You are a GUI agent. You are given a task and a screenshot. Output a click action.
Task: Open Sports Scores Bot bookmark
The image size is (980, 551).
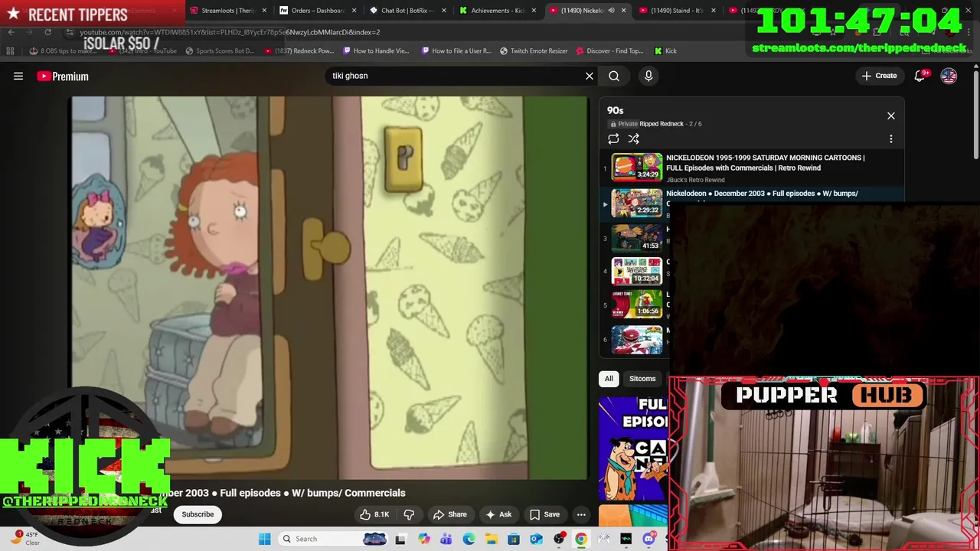pos(219,51)
